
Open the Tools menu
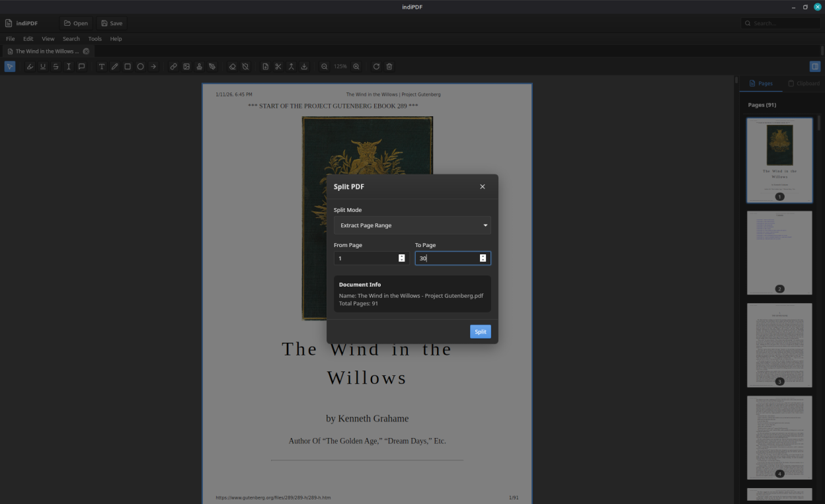tap(95, 39)
